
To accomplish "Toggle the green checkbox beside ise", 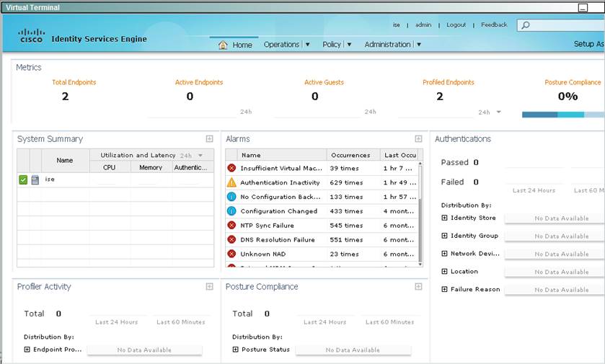I will tap(23, 179).
